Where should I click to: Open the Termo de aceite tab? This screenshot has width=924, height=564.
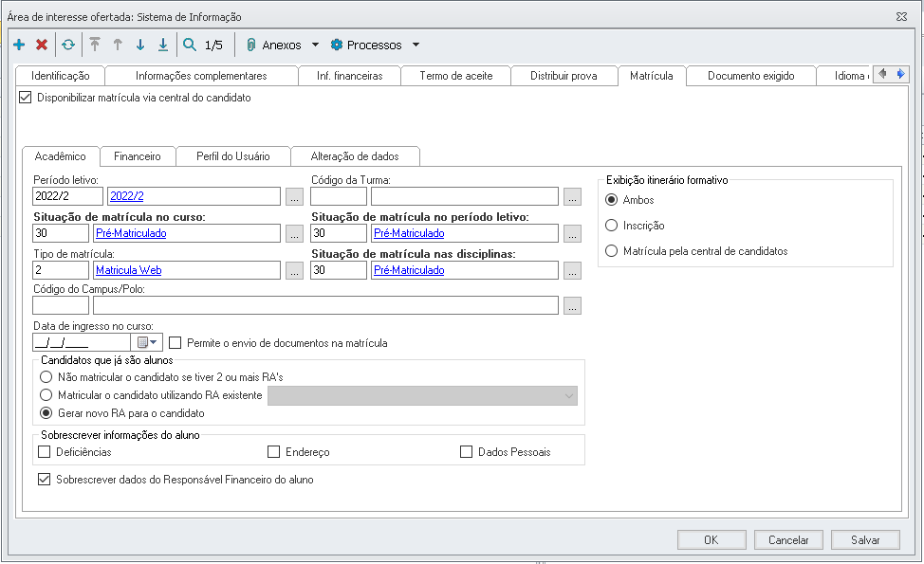[456, 75]
